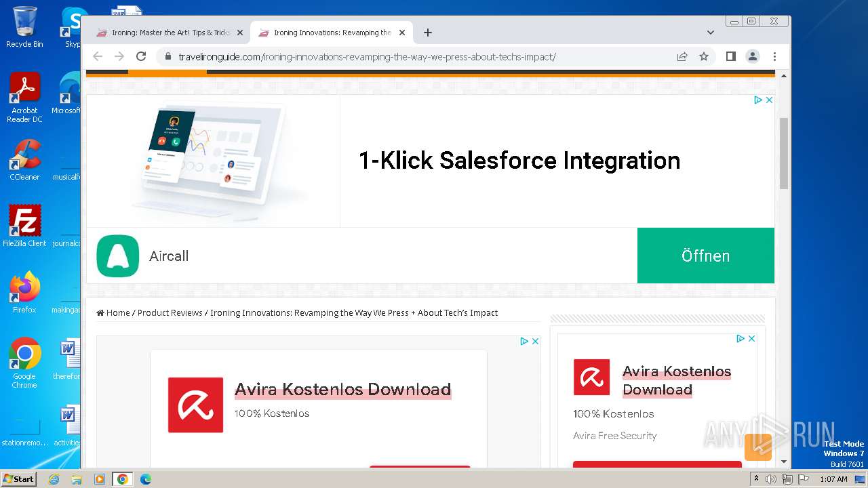This screenshot has height=488, width=868.
Task: Launch Firefox from desktop
Action: (24, 293)
